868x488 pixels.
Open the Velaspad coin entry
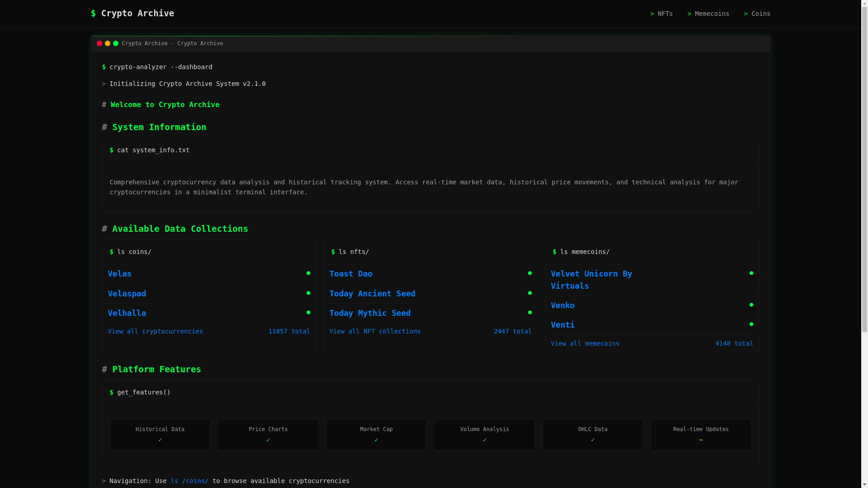[x=127, y=294]
